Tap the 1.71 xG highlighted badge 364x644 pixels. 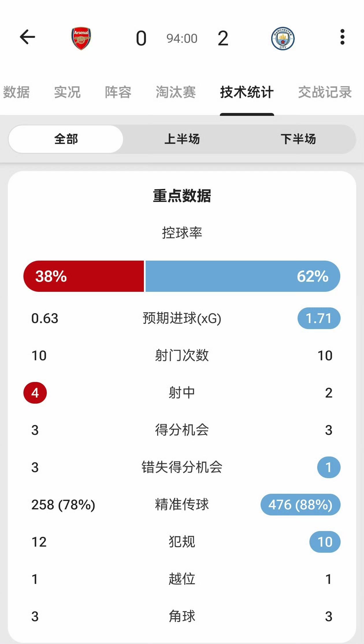(319, 318)
